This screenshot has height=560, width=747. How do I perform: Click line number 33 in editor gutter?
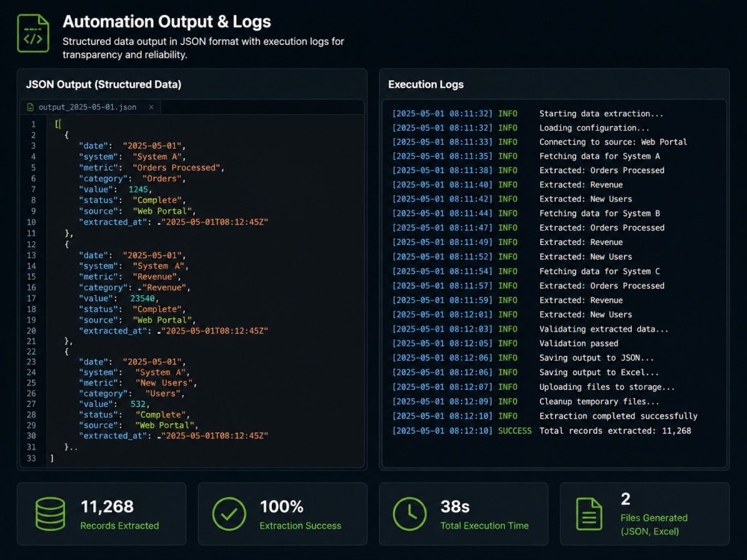[31, 458]
